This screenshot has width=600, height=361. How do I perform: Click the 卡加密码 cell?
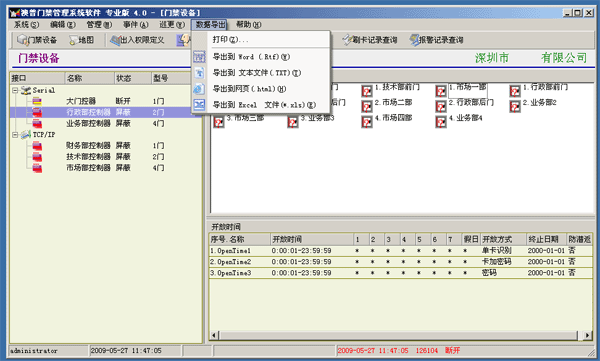[x=496, y=262]
